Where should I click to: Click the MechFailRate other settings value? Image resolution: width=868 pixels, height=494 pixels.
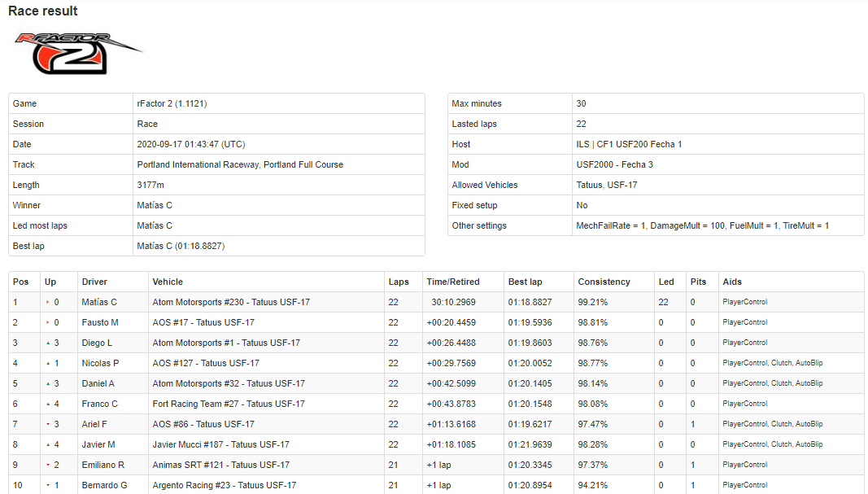coord(703,225)
